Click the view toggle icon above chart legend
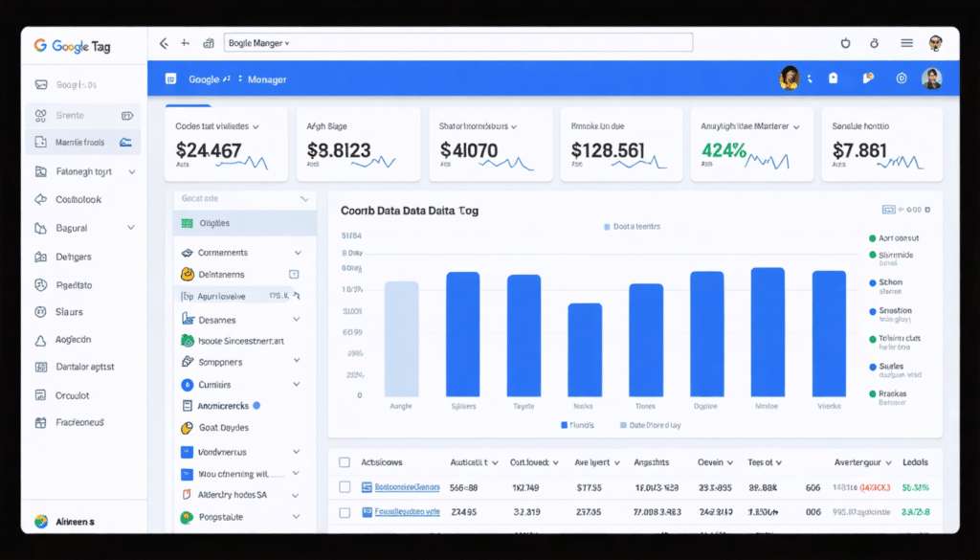This screenshot has width=980, height=560. tap(888, 210)
